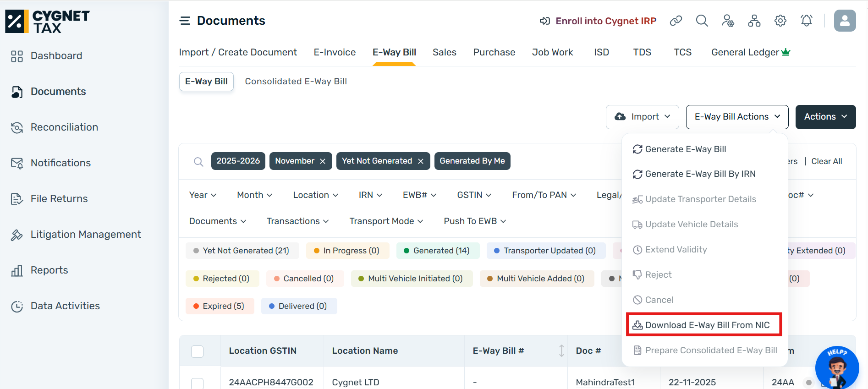Check the Cygnet LTD row checkbox
The image size is (868, 389).
197,383
